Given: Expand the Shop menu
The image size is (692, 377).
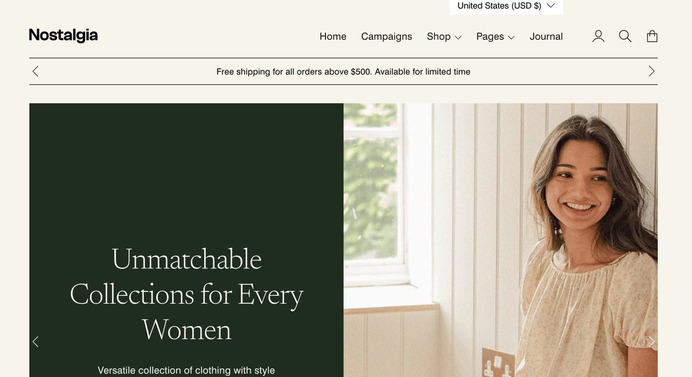Looking at the screenshot, I should click(444, 37).
